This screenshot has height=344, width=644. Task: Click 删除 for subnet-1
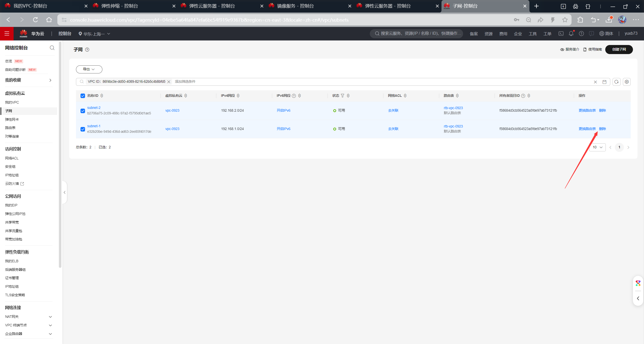(602, 129)
